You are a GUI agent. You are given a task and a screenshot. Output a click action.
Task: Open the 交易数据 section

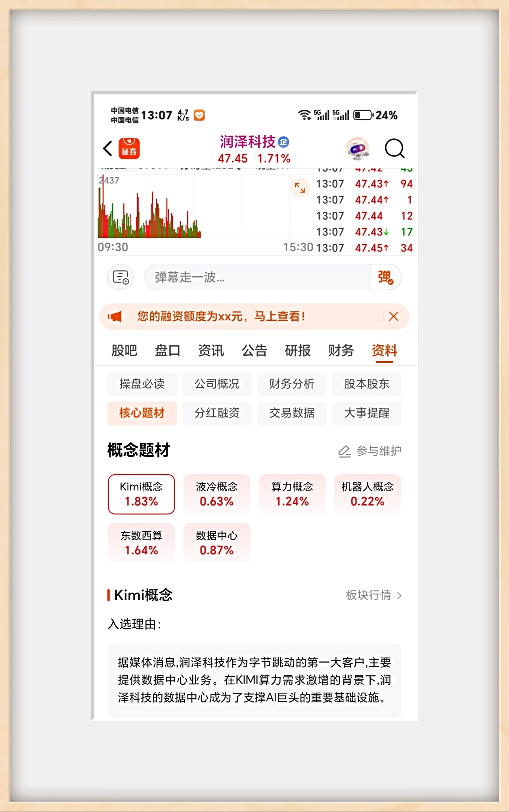(x=292, y=413)
